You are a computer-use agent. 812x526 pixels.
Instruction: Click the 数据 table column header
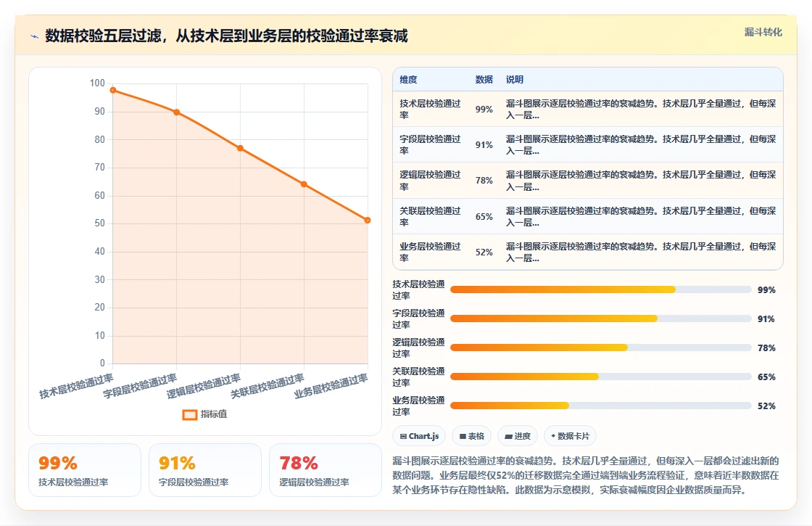tap(484, 79)
